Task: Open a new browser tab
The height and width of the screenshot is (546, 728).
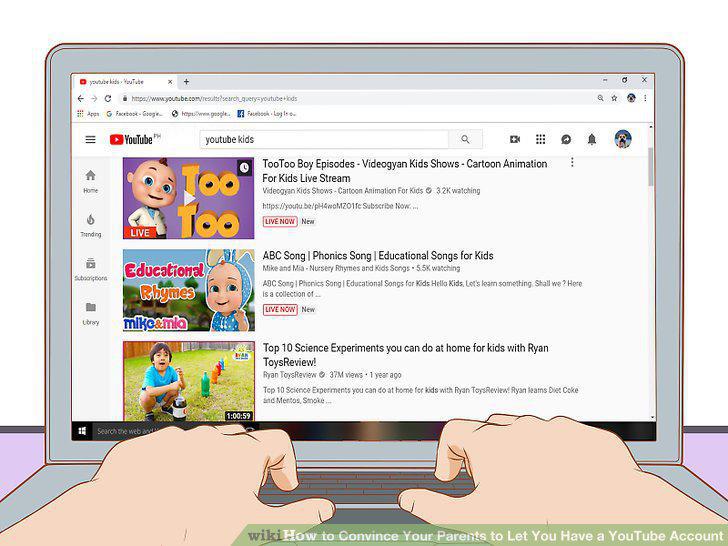Action: [186, 82]
